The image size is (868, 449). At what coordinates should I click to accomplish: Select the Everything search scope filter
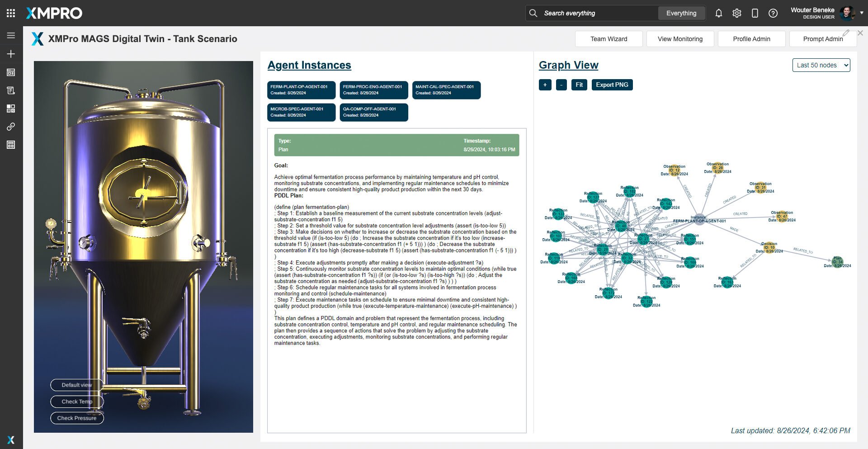click(x=681, y=13)
